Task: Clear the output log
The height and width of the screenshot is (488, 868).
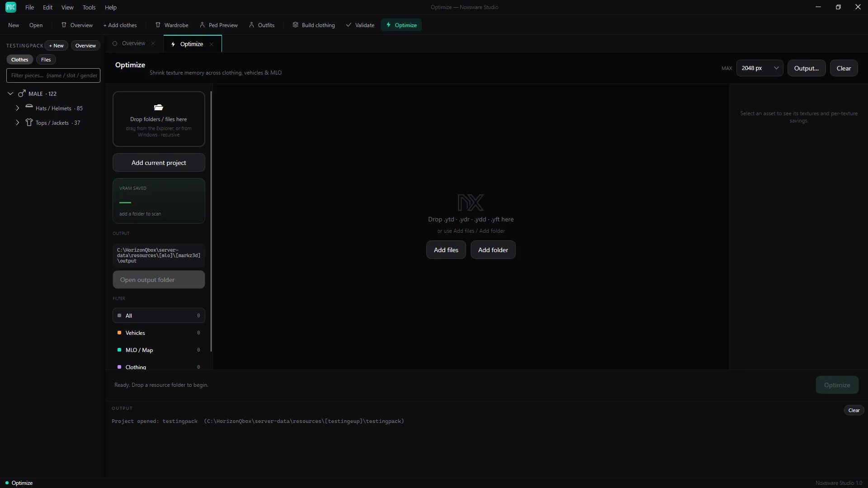Action: pyautogui.click(x=854, y=410)
